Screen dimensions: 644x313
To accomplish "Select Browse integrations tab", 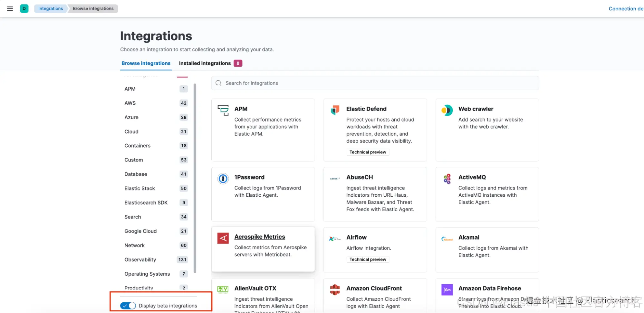I will click(146, 63).
